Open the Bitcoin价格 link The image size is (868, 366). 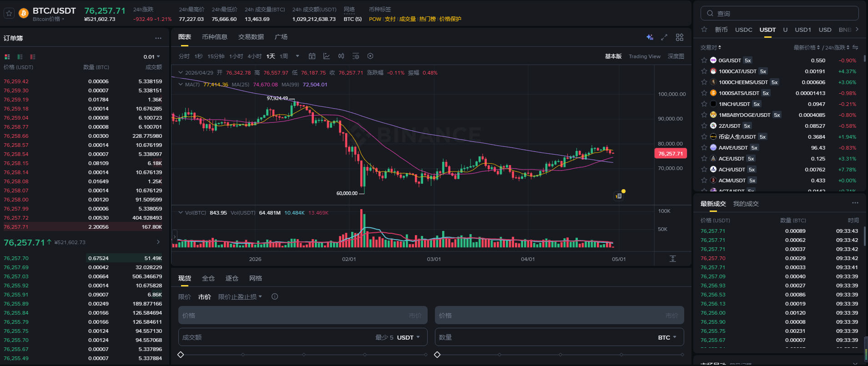pos(48,19)
